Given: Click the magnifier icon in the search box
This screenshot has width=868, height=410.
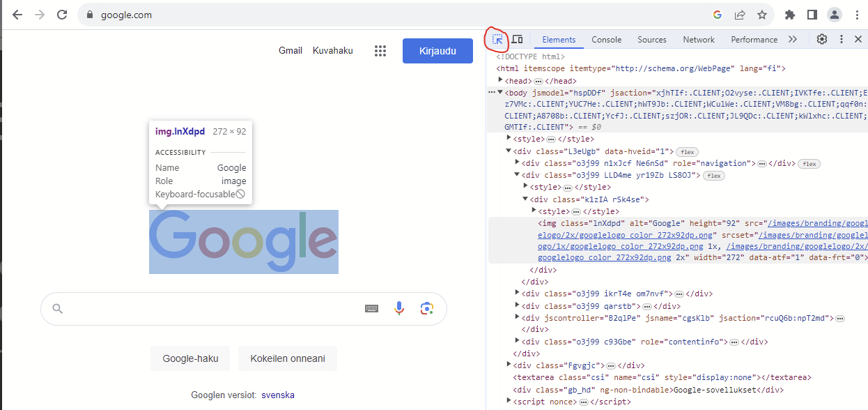Looking at the screenshot, I should (58, 308).
